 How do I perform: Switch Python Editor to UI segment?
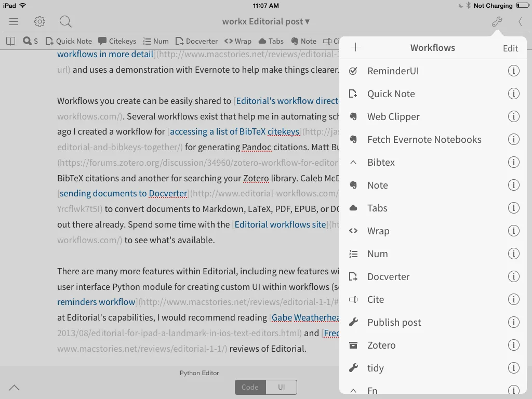[281, 387]
